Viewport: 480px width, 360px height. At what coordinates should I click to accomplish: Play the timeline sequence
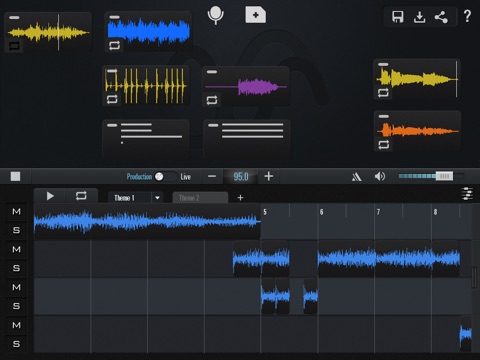point(50,196)
